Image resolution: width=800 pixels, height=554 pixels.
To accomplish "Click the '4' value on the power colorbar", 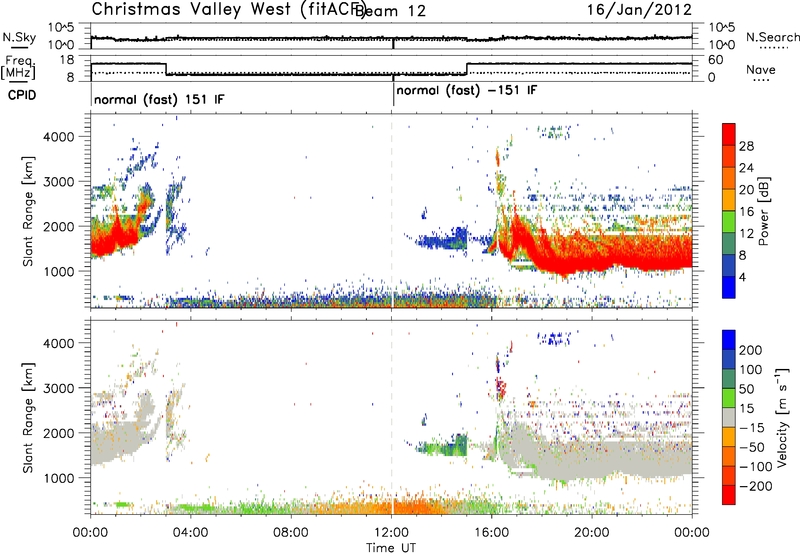I will [743, 277].
